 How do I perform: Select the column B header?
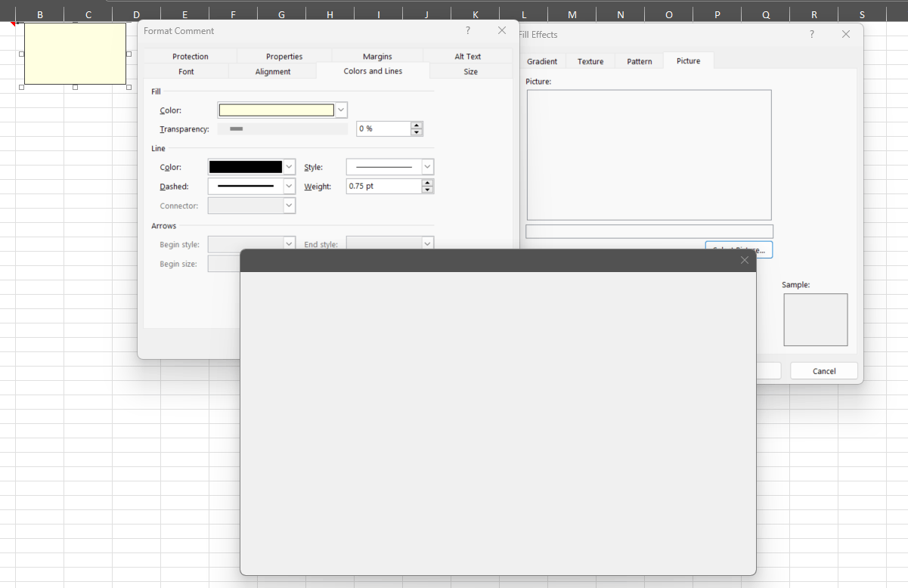[x=39, y=14]
